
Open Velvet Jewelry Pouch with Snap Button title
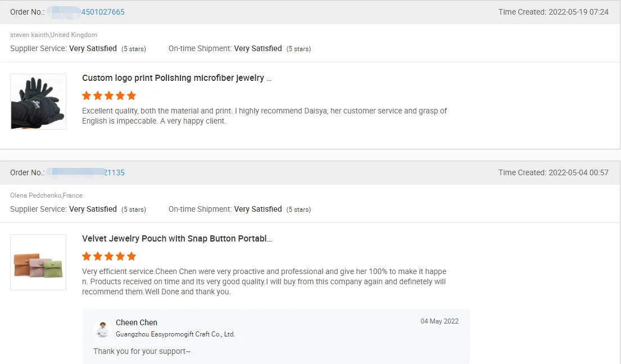[176, 239]
